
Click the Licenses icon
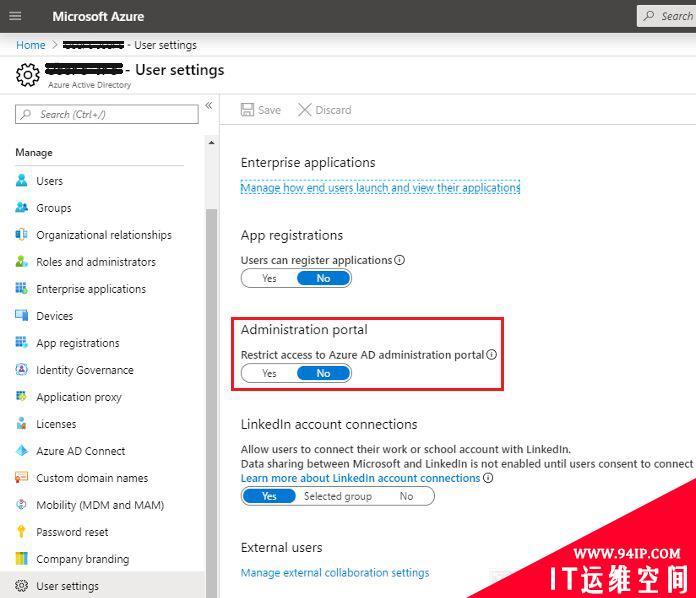[21, 424]
